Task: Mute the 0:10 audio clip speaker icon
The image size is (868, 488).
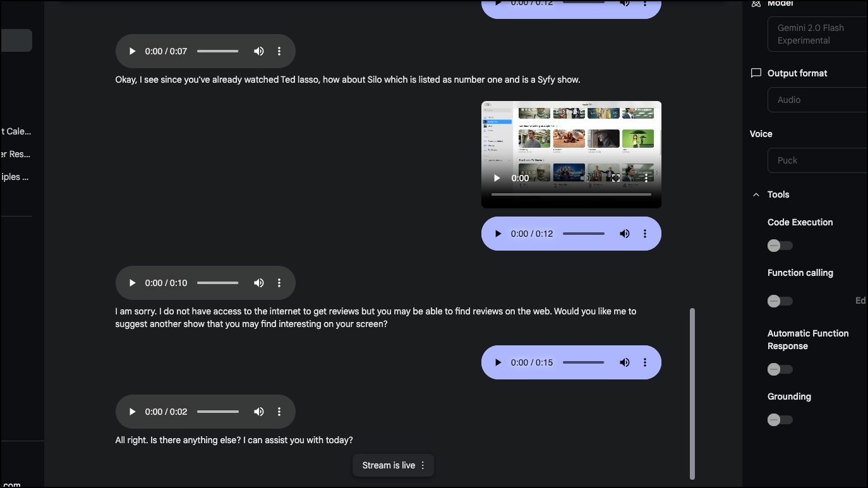Action: coord(259,283)
